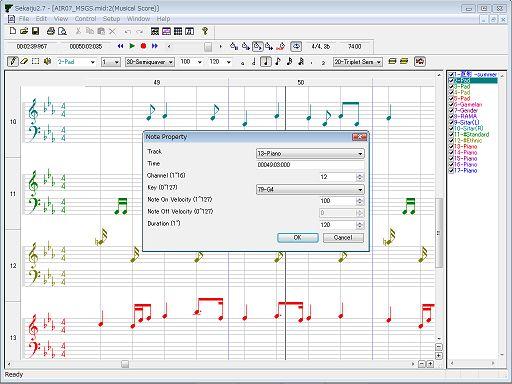The width and height of the screenshot is (512, 384).
Task: Choose the semiquaver sixteenth note duration
Action: coord(289,62)
